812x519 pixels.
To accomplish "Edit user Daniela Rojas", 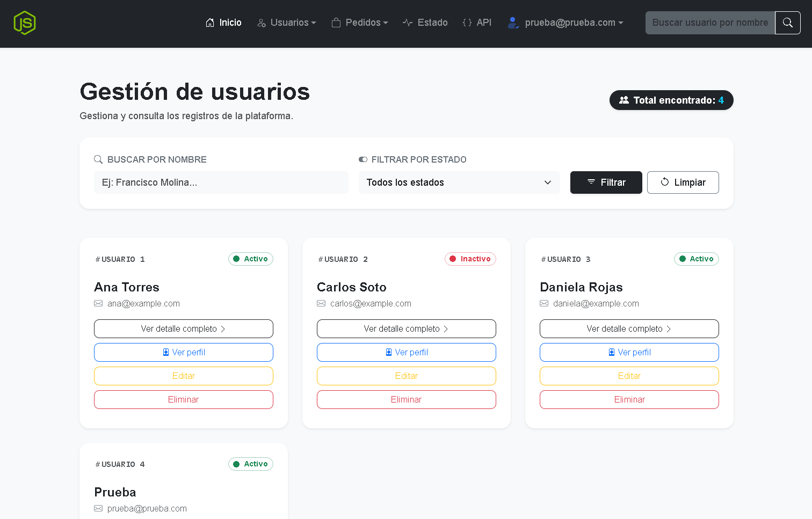I will click(x=629, y=376).
